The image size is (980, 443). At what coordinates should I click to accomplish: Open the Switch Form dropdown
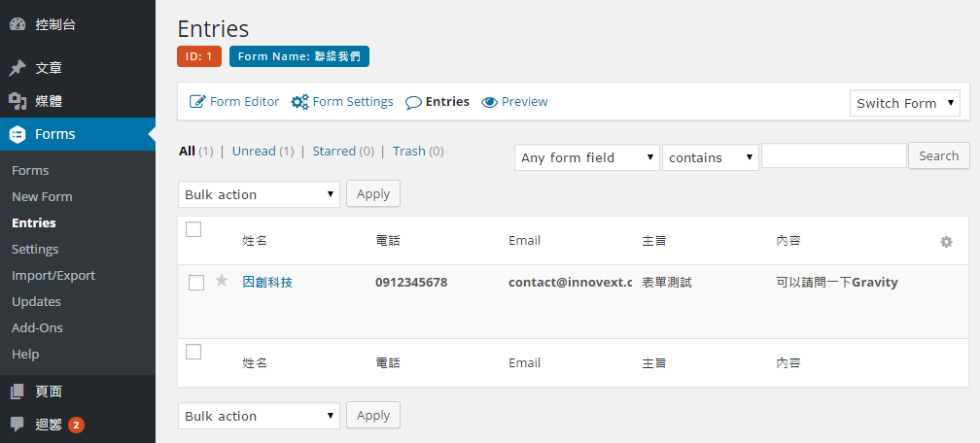tap(904, 103)
